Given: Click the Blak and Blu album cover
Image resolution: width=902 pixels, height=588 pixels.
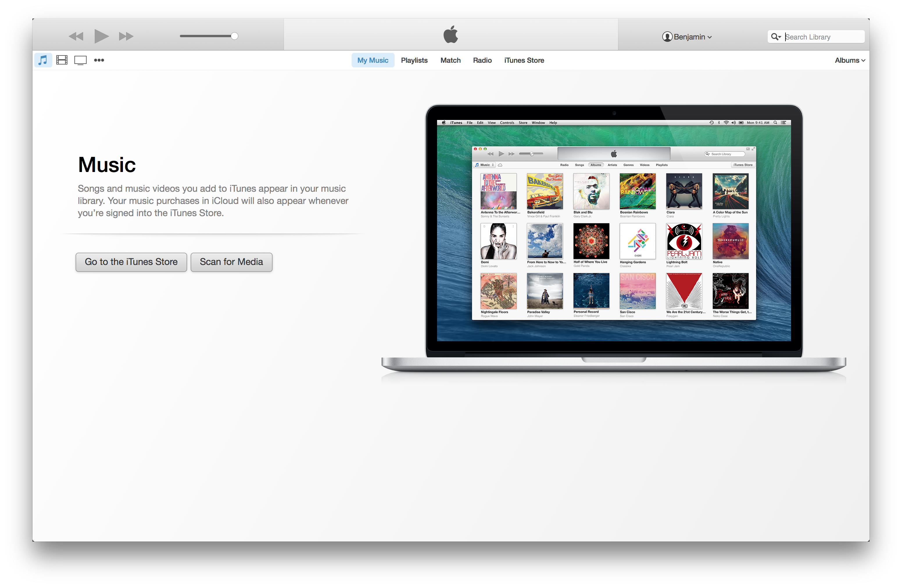Looking at the screenshot, I should point(591,191).
